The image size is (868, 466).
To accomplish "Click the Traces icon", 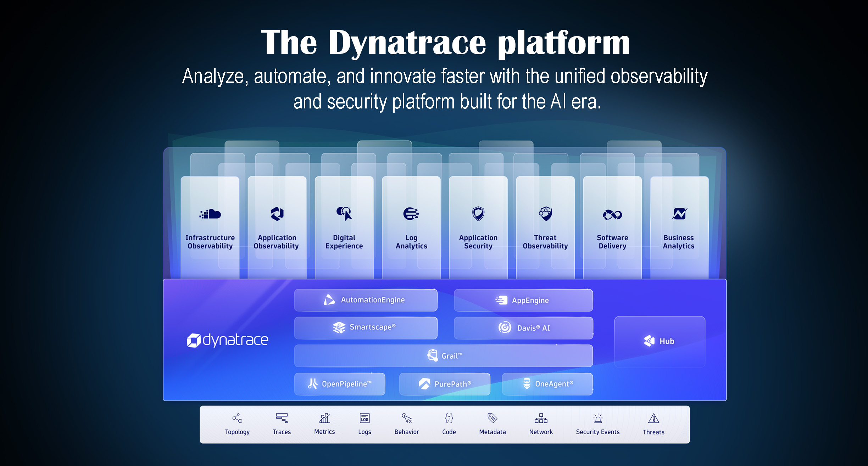I will 282,418.
